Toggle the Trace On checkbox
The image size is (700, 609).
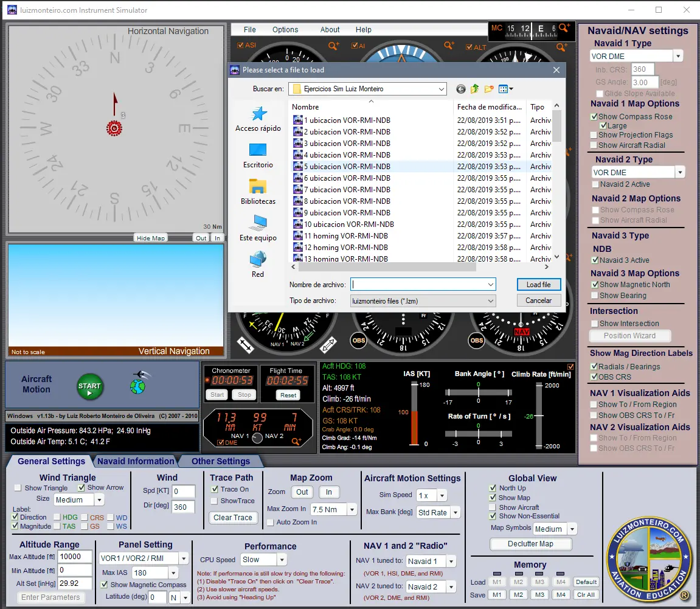(215, 489)
